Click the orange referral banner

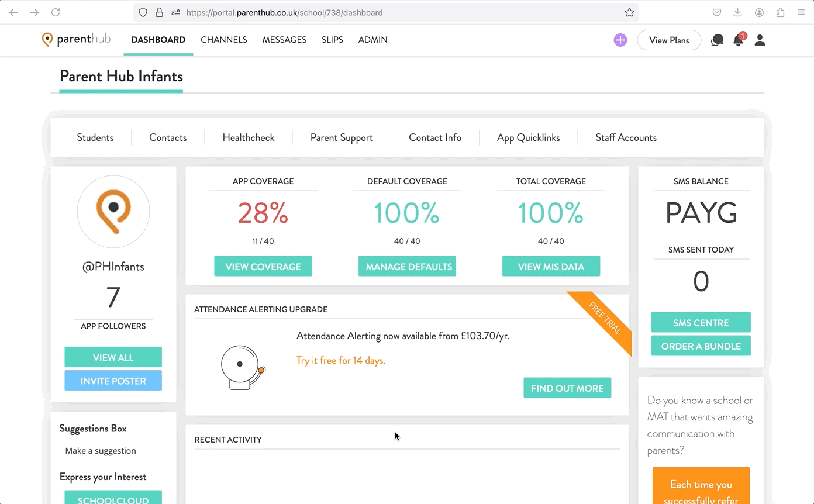701,485
